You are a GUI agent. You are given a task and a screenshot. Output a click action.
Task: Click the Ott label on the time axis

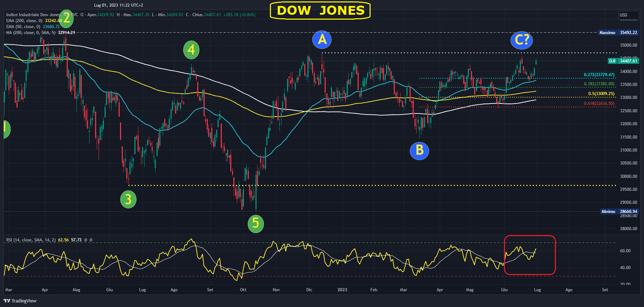pyautogui.click(x=243, y=290)
